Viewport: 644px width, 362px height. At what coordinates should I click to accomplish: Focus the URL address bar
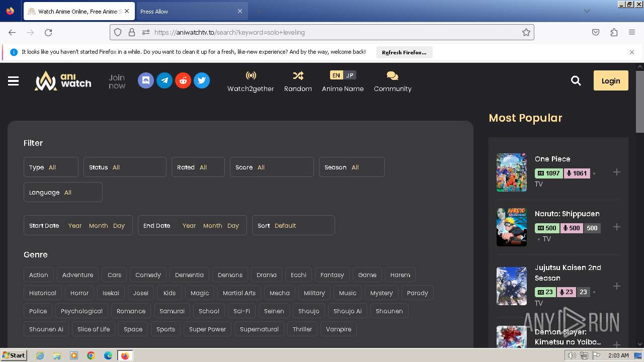(x=322, y=32)
